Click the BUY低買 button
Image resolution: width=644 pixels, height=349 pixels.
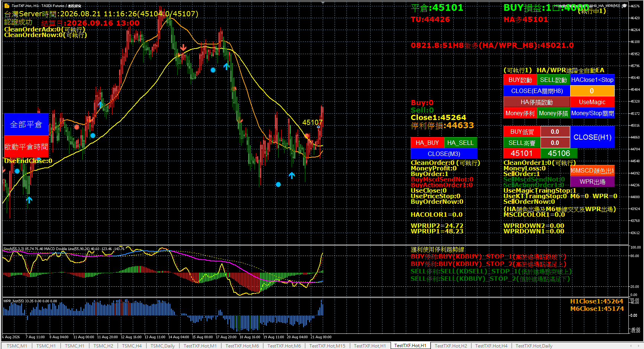522,132
